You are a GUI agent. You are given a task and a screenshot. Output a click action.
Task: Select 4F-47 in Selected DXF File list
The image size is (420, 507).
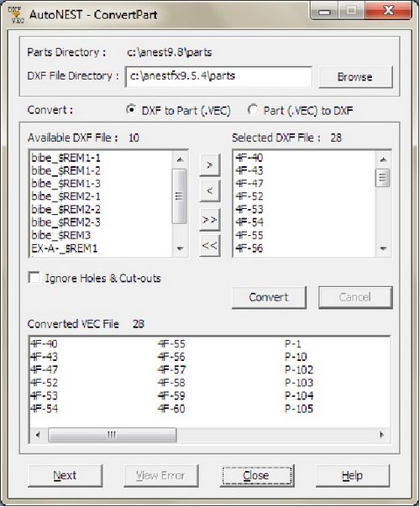(x=249, y=184)
